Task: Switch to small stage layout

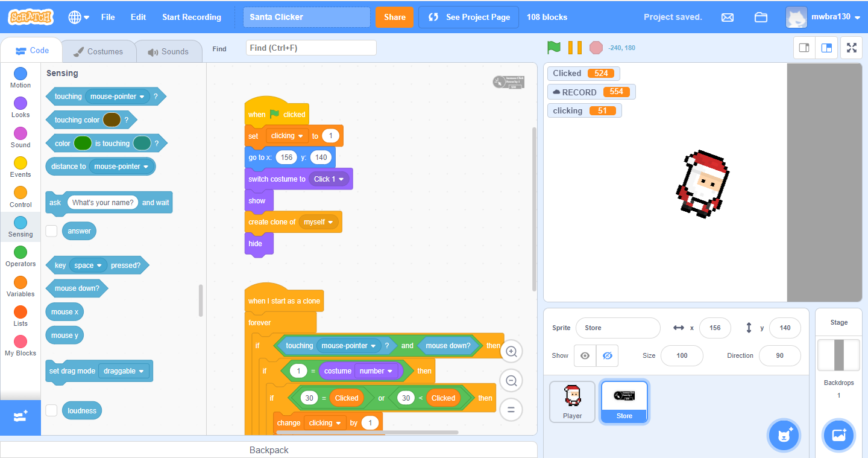Action: (804, 48)
